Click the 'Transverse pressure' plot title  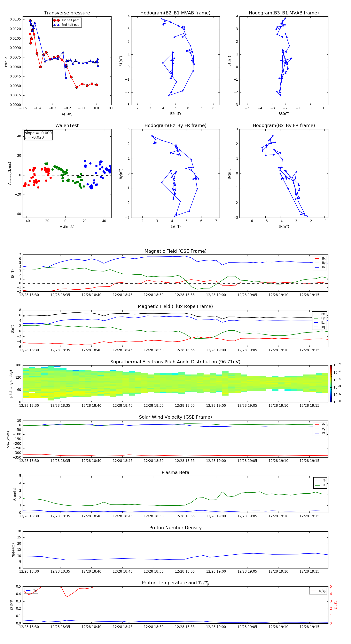coord(67,13)
